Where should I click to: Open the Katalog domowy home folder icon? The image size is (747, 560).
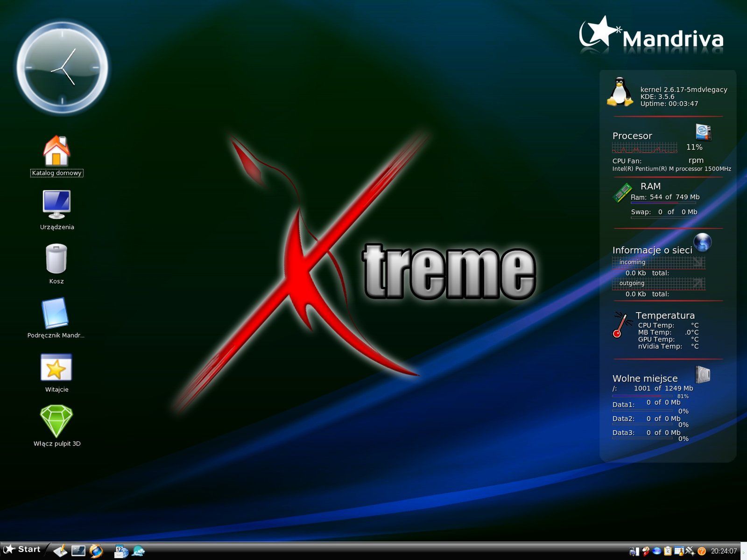tap(56, 150)
